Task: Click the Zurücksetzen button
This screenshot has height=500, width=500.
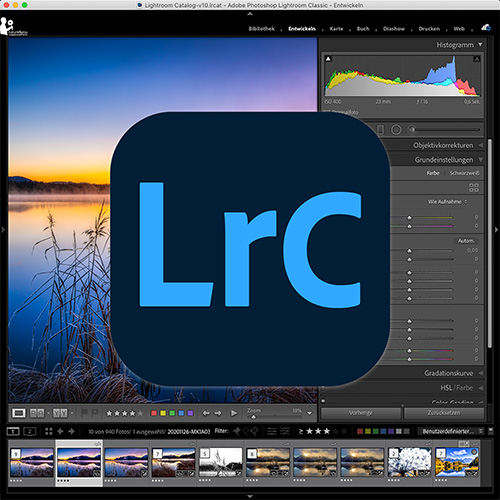Action: click(444, 413)
